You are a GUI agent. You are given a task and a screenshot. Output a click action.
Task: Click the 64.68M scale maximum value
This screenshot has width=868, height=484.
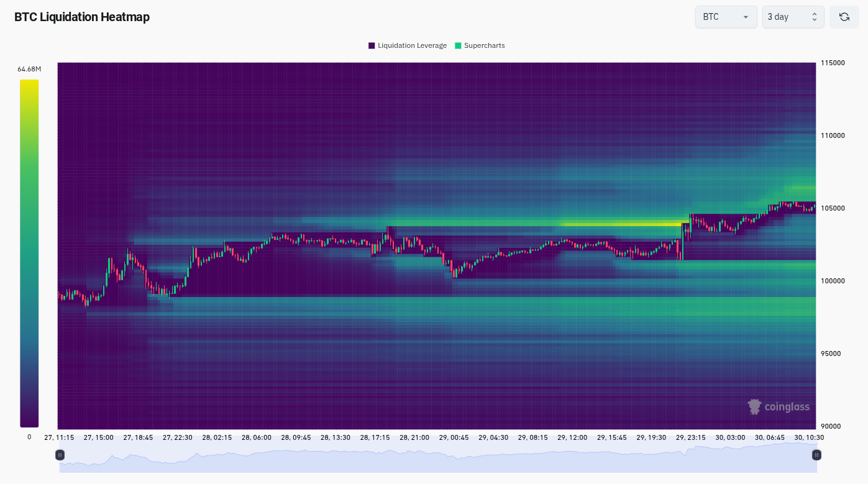coord(29,69)
